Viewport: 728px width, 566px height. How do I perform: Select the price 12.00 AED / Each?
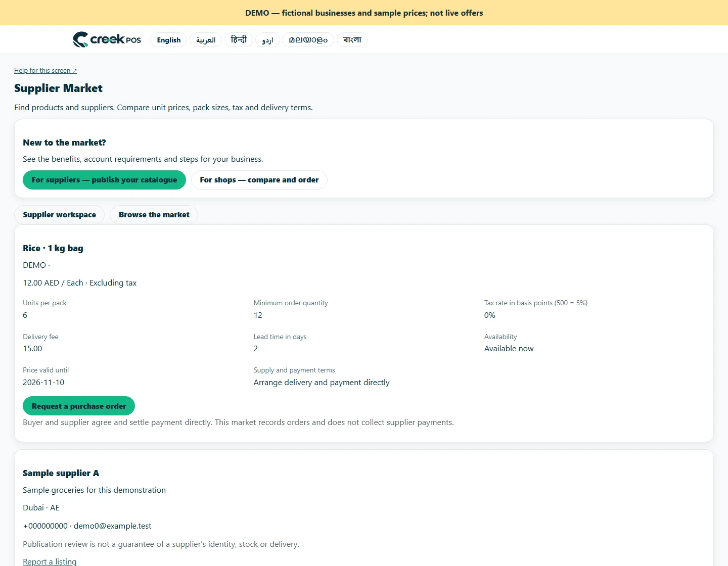[x=53, y=283]
